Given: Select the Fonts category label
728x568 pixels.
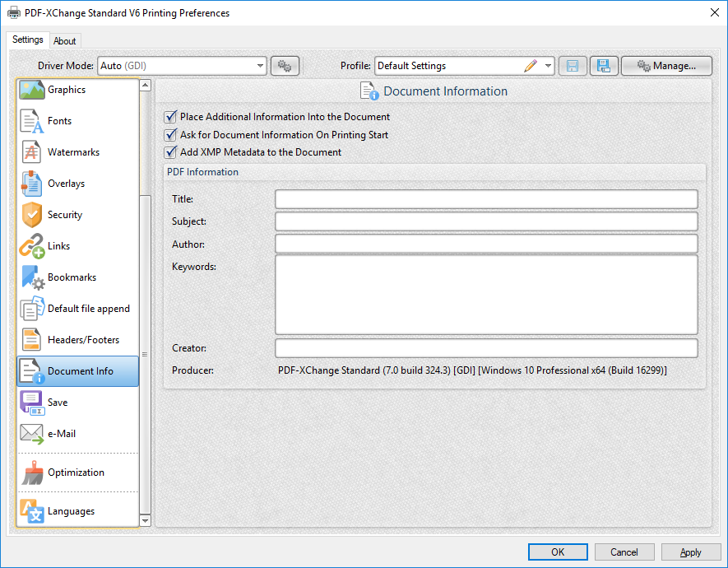Looking at the screenshot, I should click(x=59, y=121).
